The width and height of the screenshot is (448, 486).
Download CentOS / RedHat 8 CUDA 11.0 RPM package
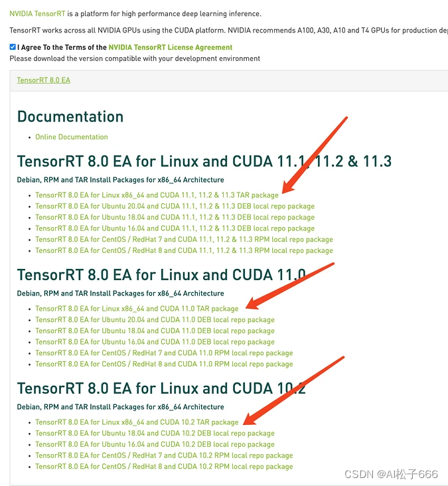pyautogui.click(x=164, y=364)
